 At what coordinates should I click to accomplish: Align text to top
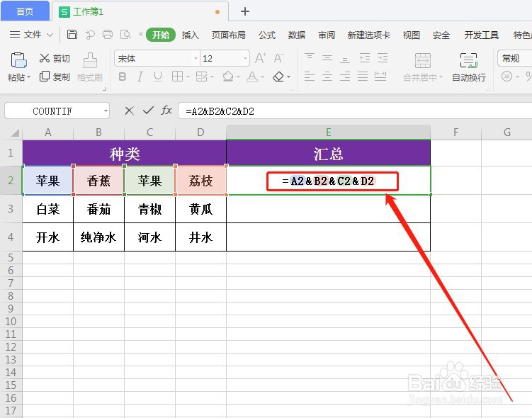(x=309, y=57)
